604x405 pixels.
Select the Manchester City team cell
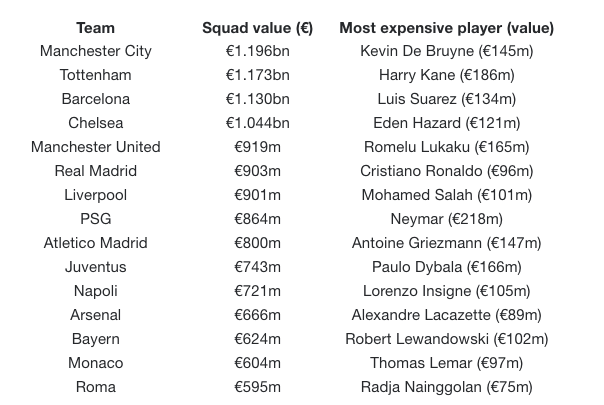click(96, 51)
